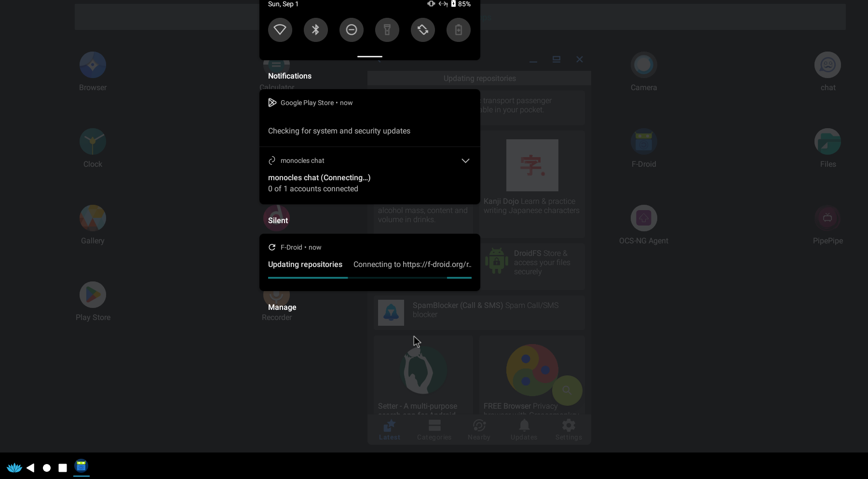Open SpamBlocker (Call & SMS) entry

(479, 312)
